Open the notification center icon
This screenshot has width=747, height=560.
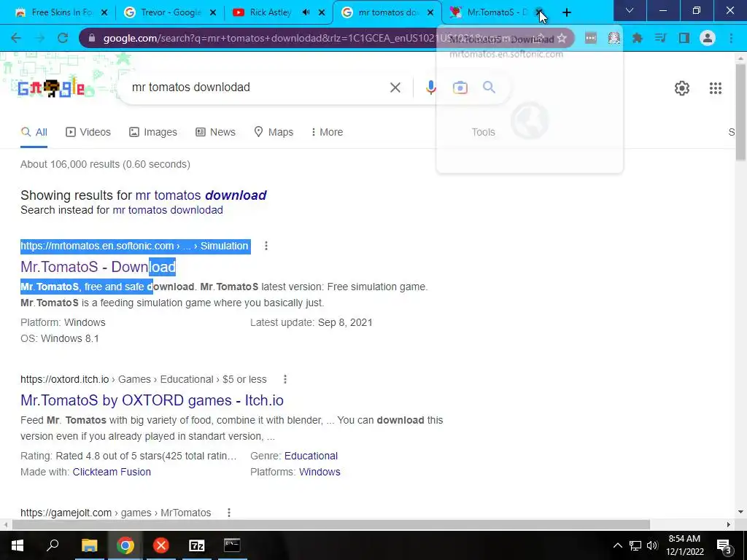coord(724,545)
